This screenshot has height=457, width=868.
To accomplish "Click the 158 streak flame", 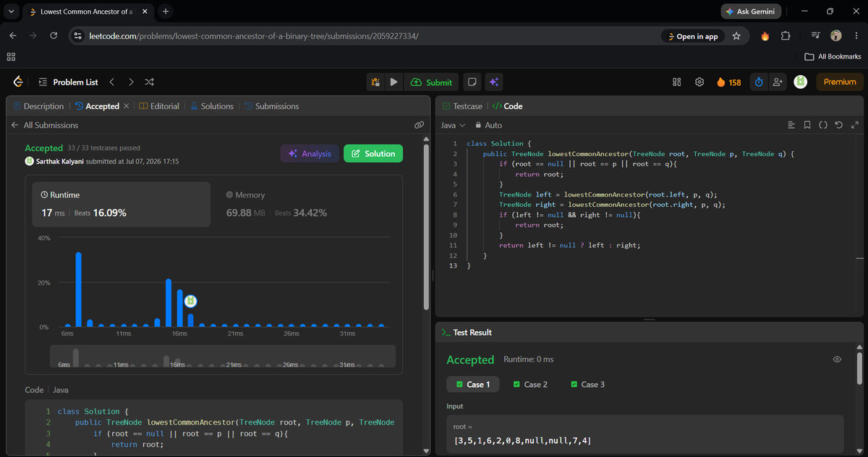I will (x=728, y=82).
